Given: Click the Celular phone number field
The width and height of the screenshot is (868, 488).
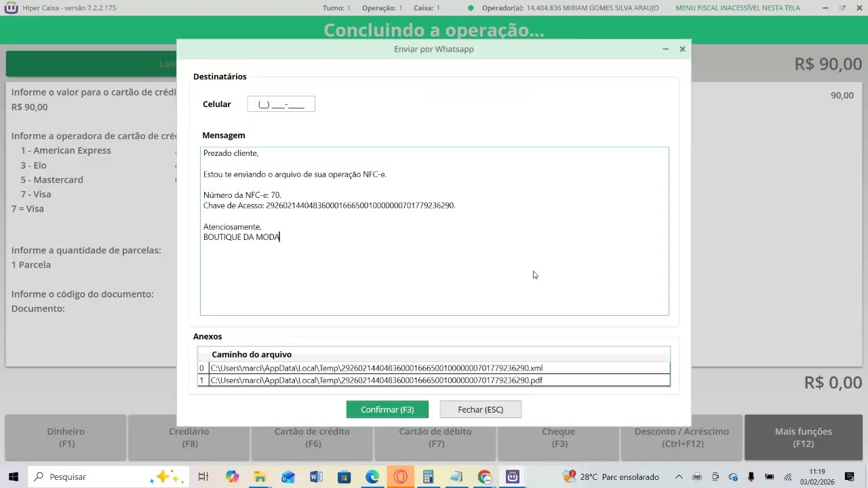Looking at the screenshot, I should pyautogui.click(x=281, y=104).
